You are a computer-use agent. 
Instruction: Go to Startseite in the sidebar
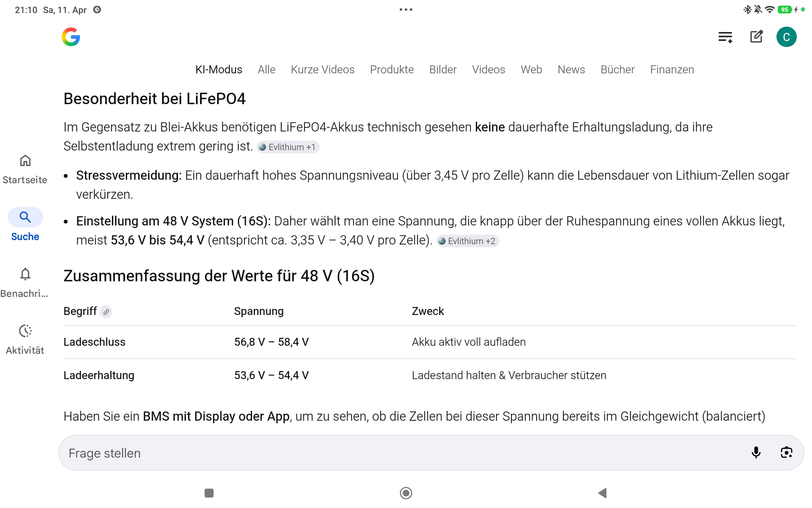pyautogui.click(x=25, y=169)
